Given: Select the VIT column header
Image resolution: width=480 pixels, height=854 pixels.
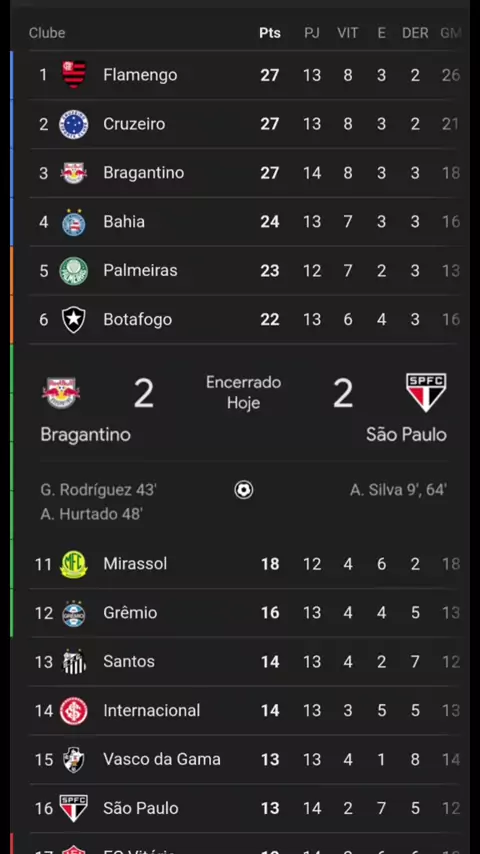Looking at the screenshot, I should [x=348, y=33].
